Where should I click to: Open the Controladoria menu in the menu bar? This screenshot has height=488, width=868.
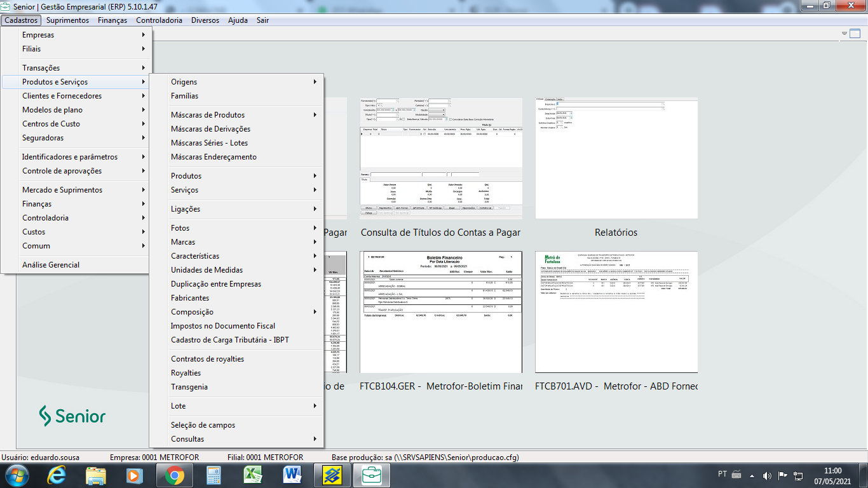[x=159, y=20]
